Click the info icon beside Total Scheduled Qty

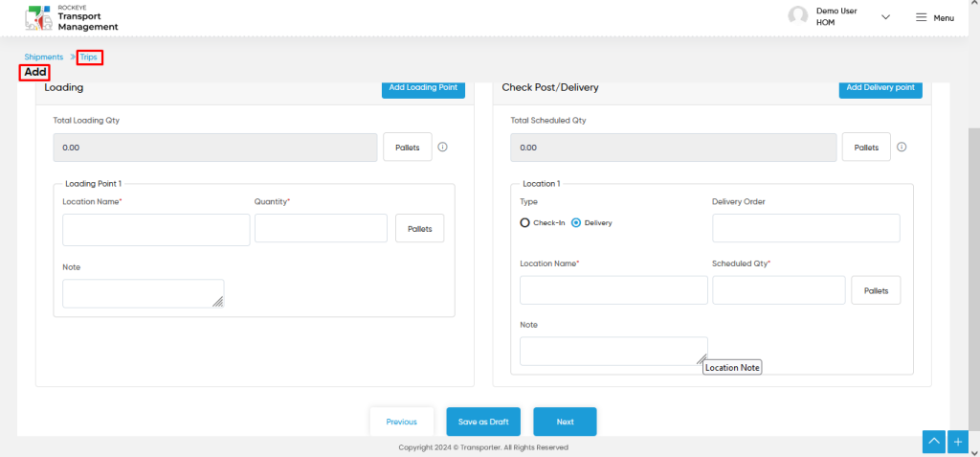[x=902, y=148]
